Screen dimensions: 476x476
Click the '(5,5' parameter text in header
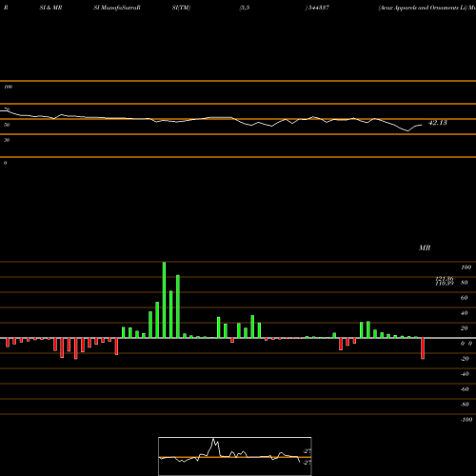pos(245,8)
